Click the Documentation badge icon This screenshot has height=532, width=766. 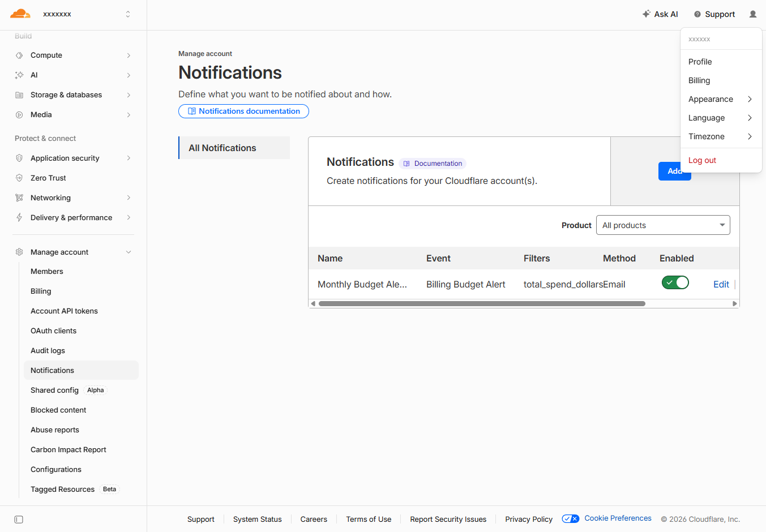click(406, 164)
